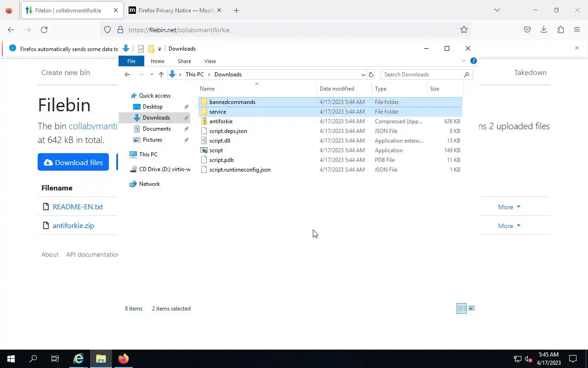
Task: List all tabs dropdown arrow in Firefox
Action: pos(497,10)
